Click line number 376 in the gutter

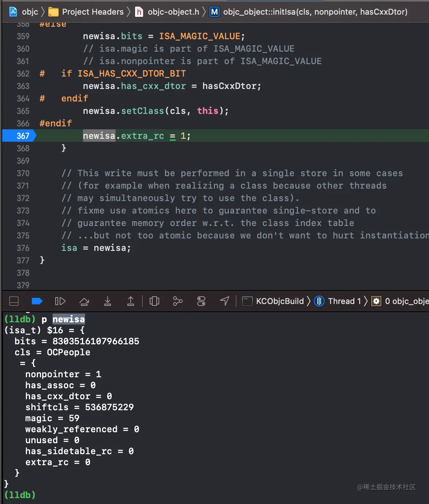tap(23, 248)
